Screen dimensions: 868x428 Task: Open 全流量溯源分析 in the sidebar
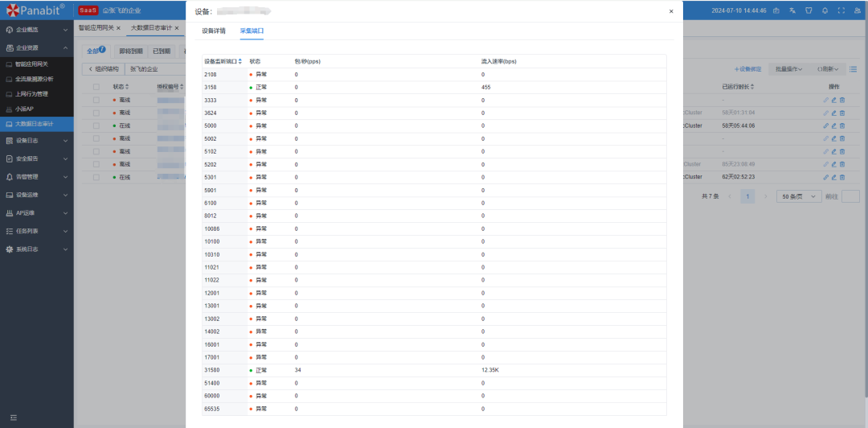click(36, 80)
